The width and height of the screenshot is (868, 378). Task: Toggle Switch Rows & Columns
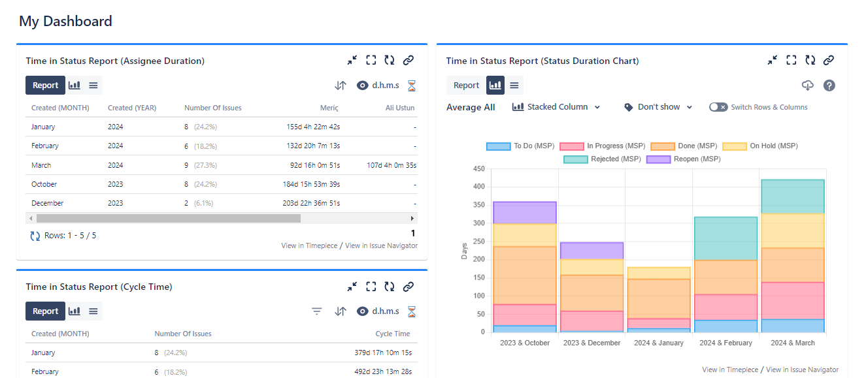pos(718,107)
